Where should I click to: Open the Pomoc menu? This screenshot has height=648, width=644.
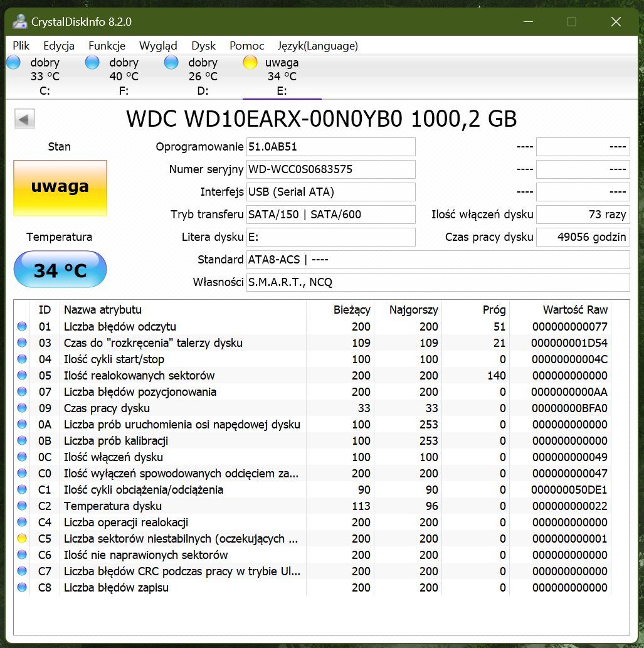tap(246, 45)
